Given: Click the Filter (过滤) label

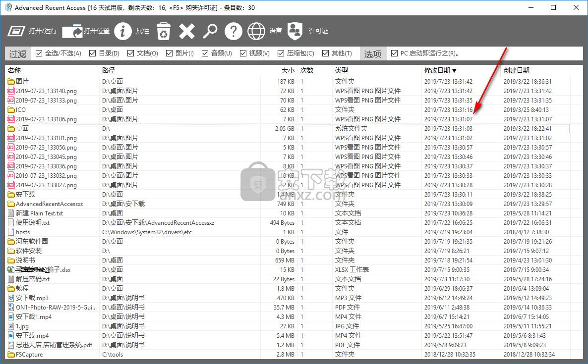Looking at the screenshot, I should click(x=18, y=54).
